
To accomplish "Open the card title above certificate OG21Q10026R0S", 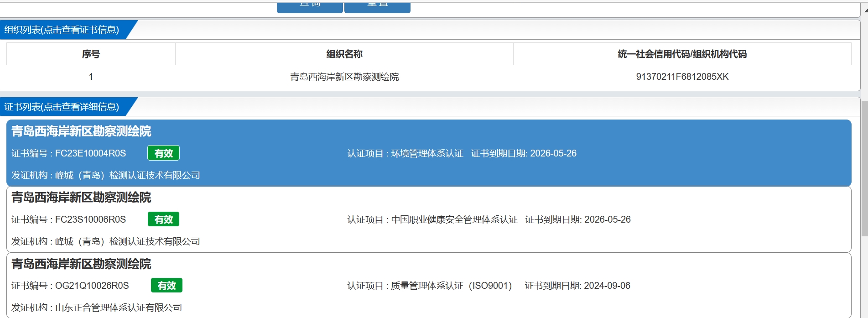I will tap(81, 264).
